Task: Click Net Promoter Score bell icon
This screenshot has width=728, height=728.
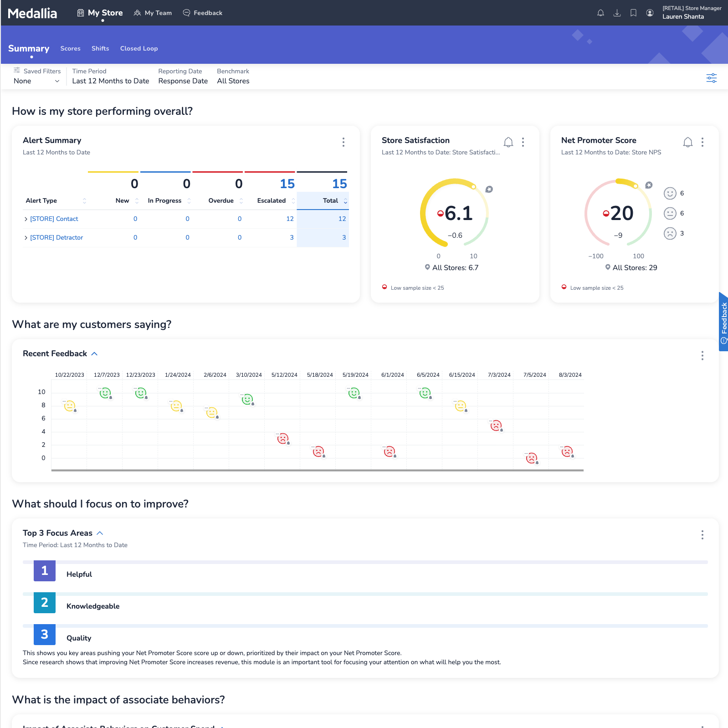Action: click(687, 142)
